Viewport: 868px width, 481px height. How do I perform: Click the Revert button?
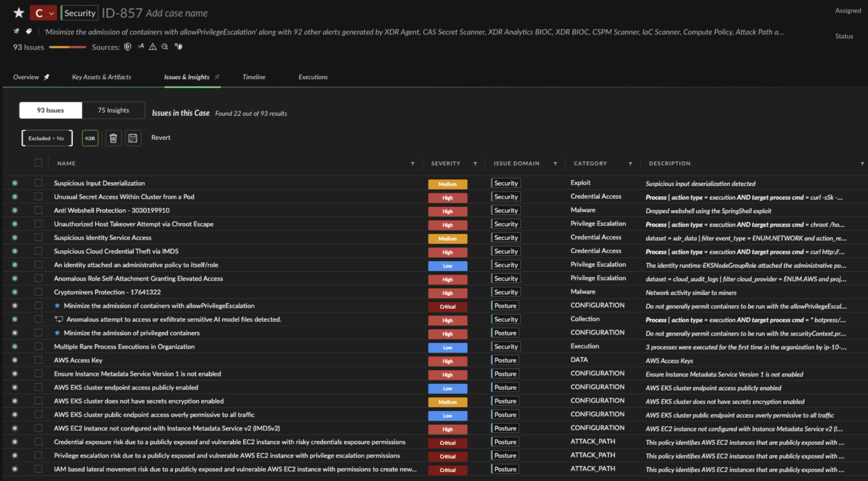161,137
